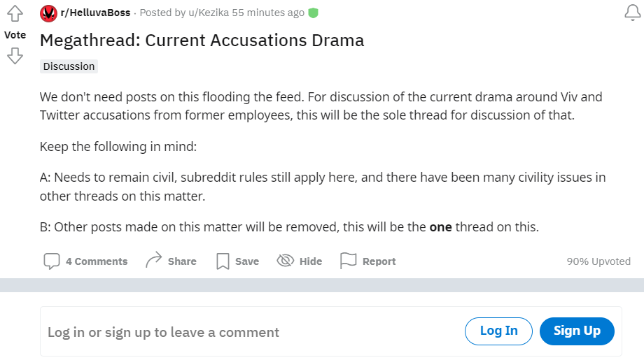Image resolution: width=644 pixels, height=360 pixels.
Task: Open u/Kezika's user profile
Action: coord(209,13)
